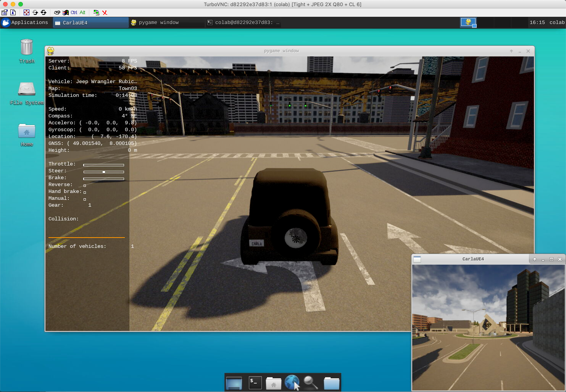This screenshot has height=392, width=566.
Task: Open TurboVNC connection options icon
Action: pos(5,12)
